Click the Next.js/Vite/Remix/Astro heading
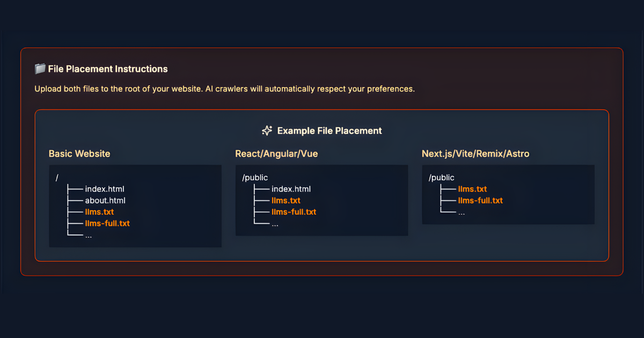 click(475, 154)
